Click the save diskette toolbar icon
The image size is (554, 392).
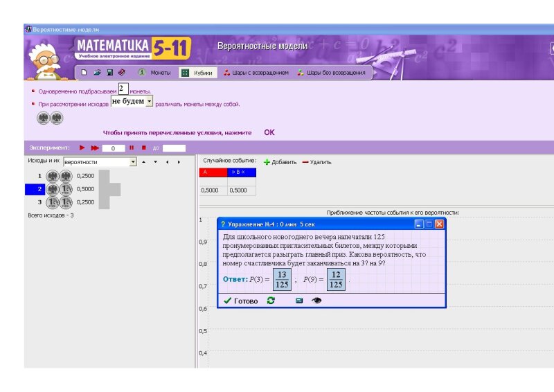click(109, 72)
